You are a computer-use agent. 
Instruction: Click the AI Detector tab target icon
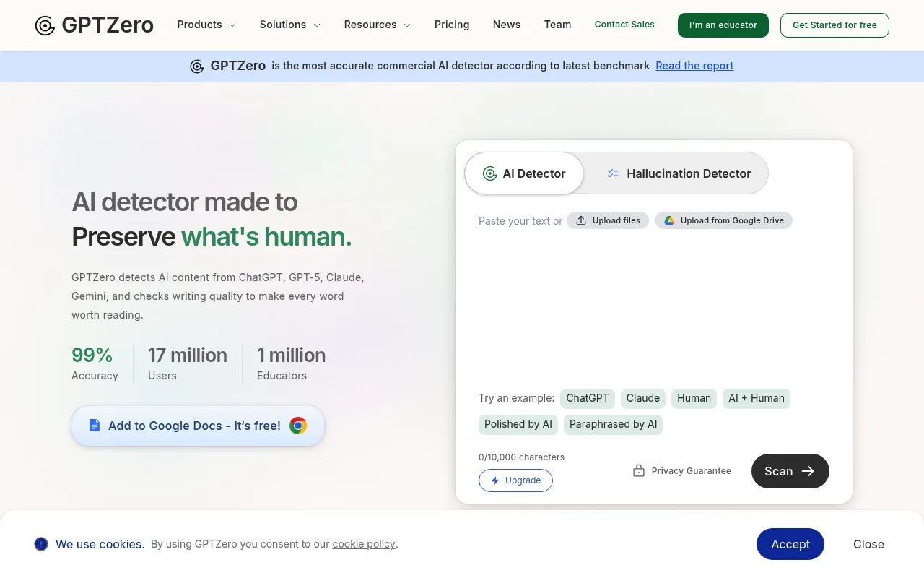click(x=490, y=173)
